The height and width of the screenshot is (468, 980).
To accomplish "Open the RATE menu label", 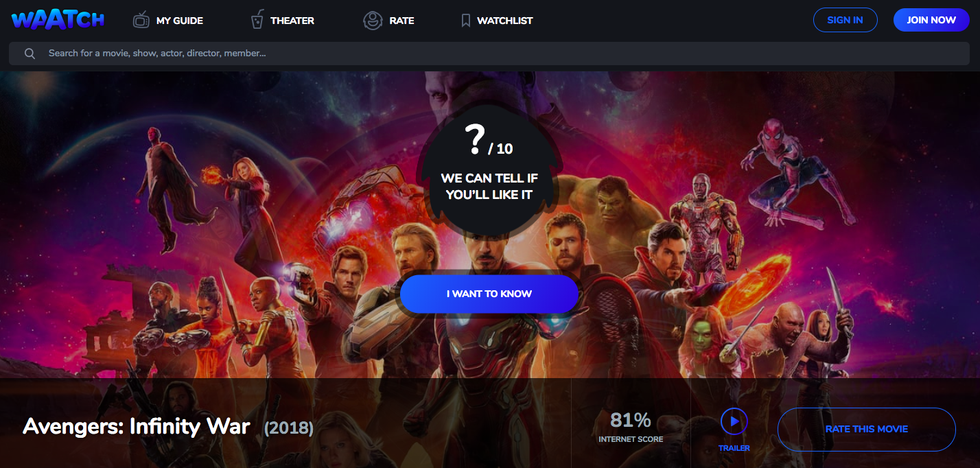I will 401,21.
